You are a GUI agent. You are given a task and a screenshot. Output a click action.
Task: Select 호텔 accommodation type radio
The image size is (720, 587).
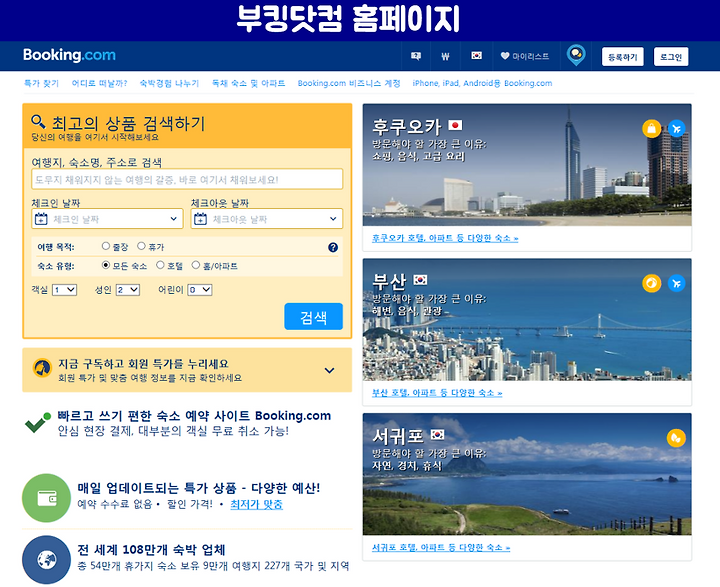pyautogui.click(x=160, y=265)
